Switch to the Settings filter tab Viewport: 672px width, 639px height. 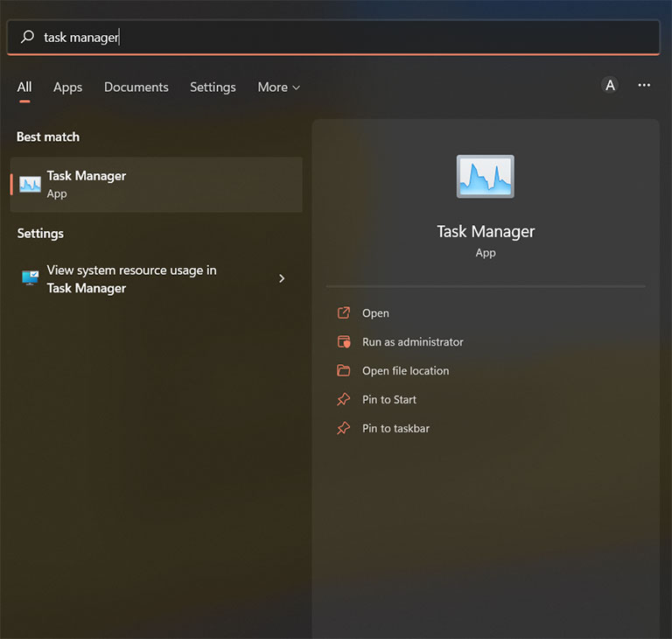click(x=213, y=87)
